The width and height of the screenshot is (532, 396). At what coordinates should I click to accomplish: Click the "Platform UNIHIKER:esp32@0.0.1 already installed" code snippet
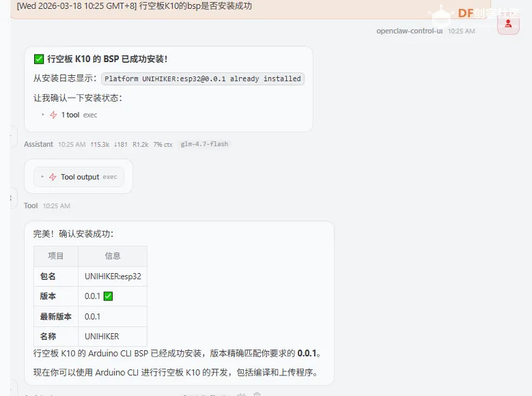coord(203,79)
